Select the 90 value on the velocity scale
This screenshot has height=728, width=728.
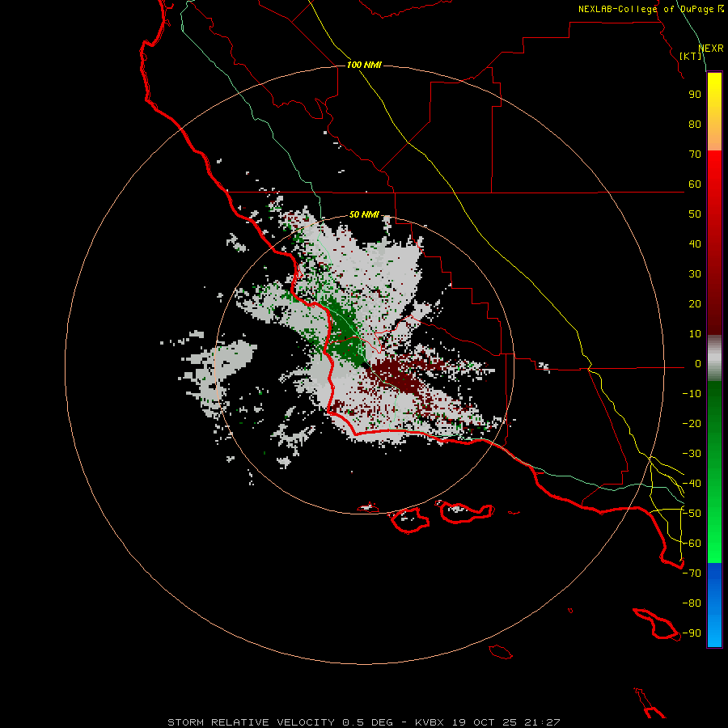pos(695,95)
